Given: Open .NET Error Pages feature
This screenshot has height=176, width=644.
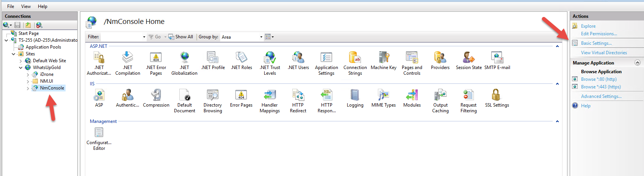Looking at the screenshot, I should [156, 63].
